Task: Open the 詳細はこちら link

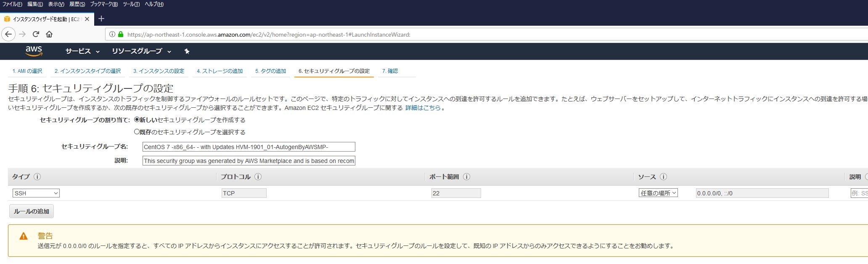Action: click(423, 108)
